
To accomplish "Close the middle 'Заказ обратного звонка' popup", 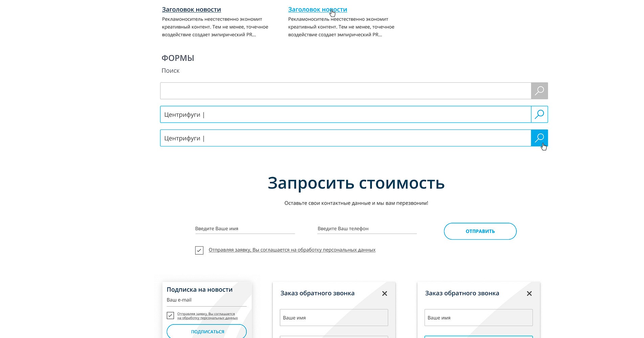I will tap(384, 293).
